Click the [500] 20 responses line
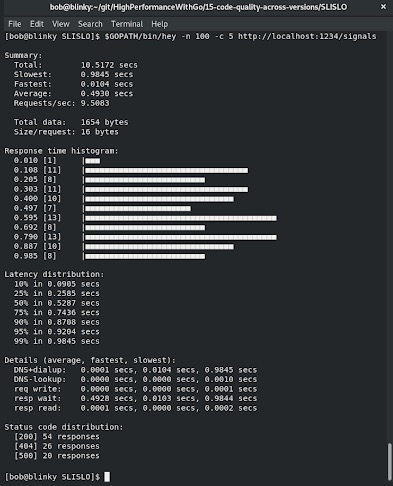Viewport: 393px width, 486px height. pyautogui.click(x=57, y=456)
